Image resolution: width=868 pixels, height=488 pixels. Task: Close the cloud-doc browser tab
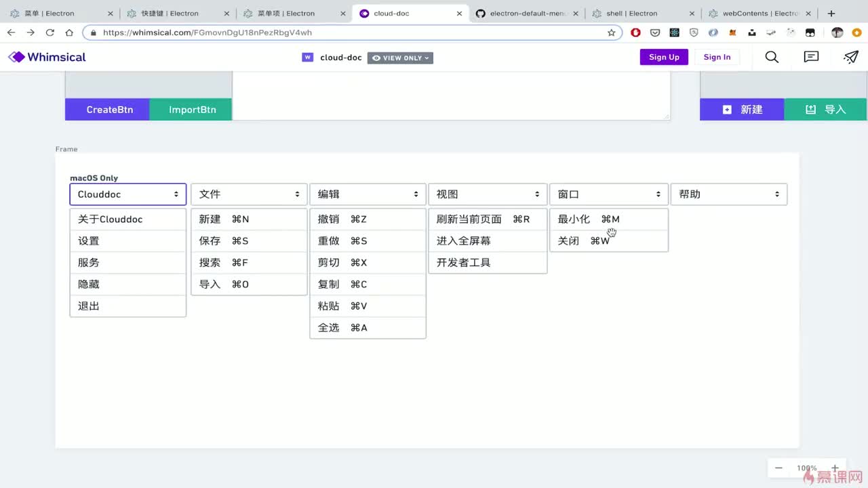[459, 13]
